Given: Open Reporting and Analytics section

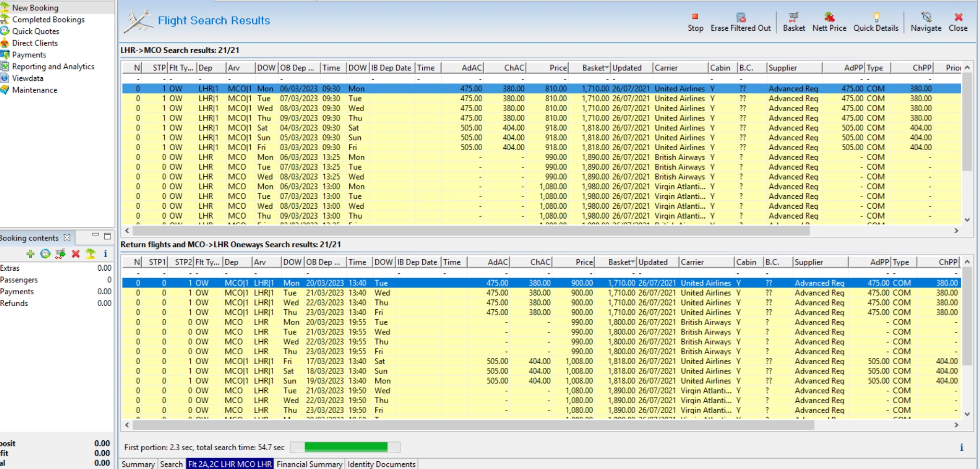Looking at the screenshot, I should point(53,66).
